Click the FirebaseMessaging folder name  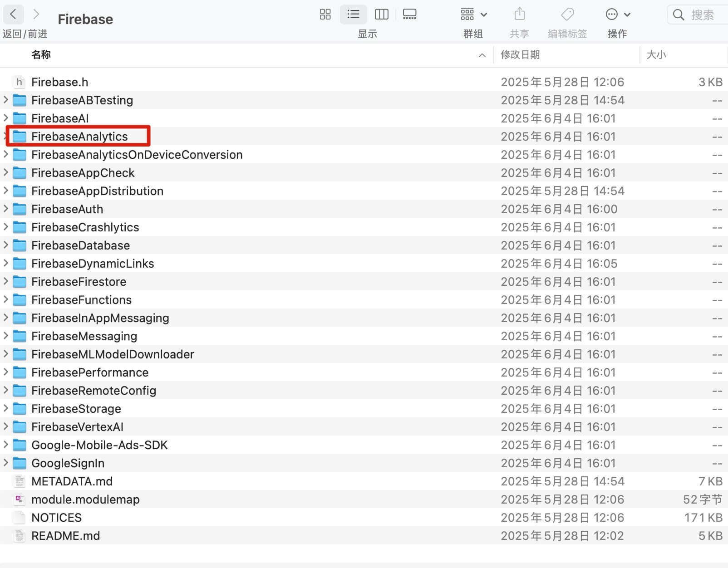point(84,336)
